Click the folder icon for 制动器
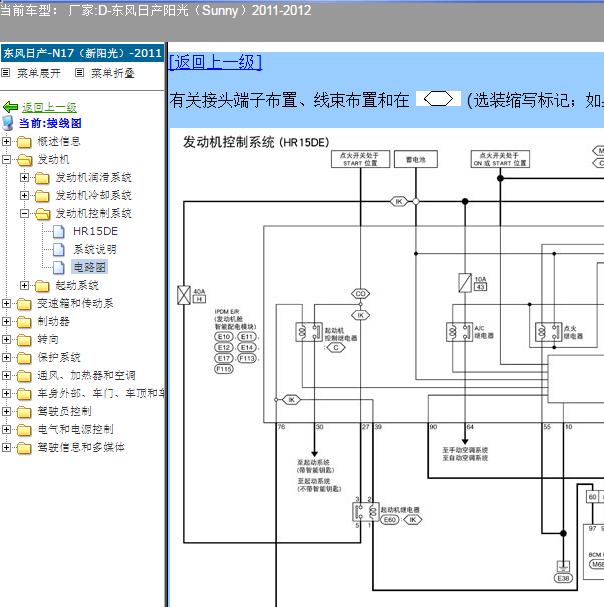Viewport: 604px width, 607px height. 24,322
